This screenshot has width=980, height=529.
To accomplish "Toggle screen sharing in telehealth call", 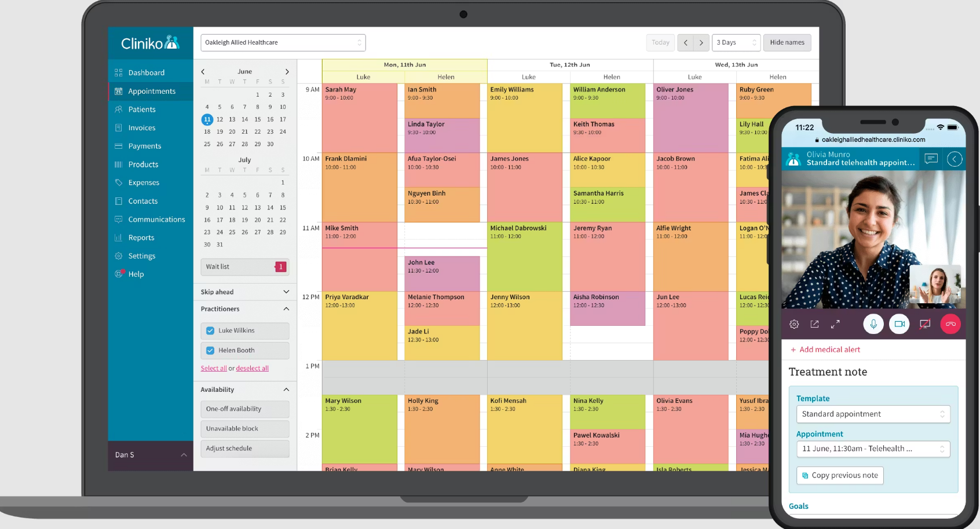I will click(x=925, y=324).
